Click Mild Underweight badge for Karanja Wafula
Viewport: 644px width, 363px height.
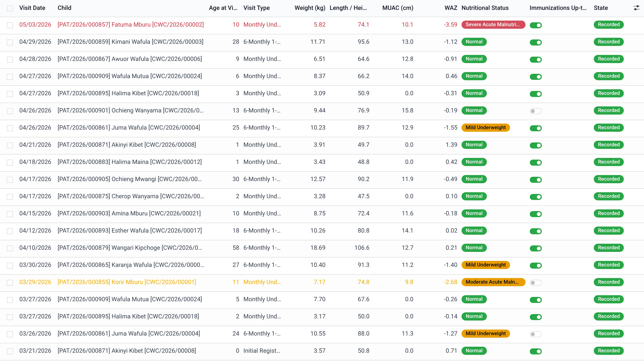(x=486, y=265)
